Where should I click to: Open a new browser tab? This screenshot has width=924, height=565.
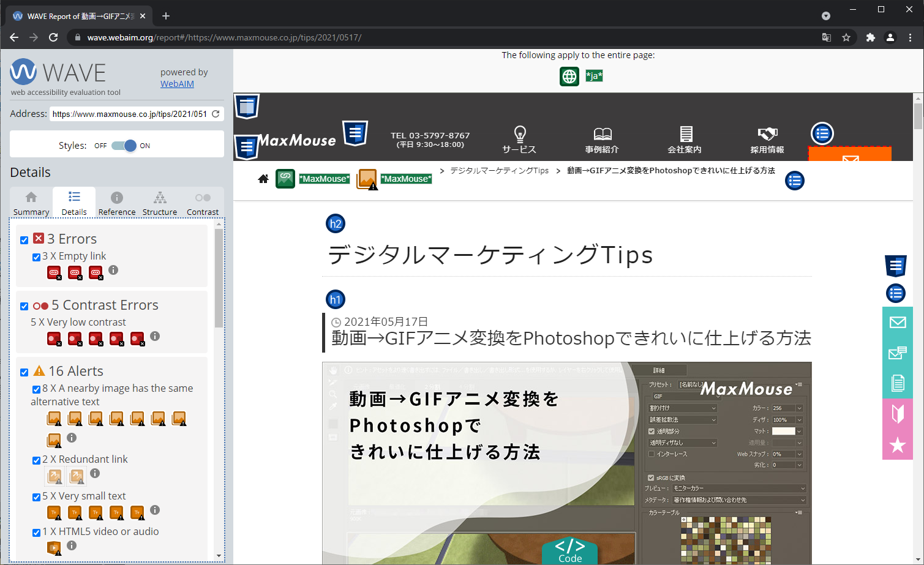[x=166, y=16]
